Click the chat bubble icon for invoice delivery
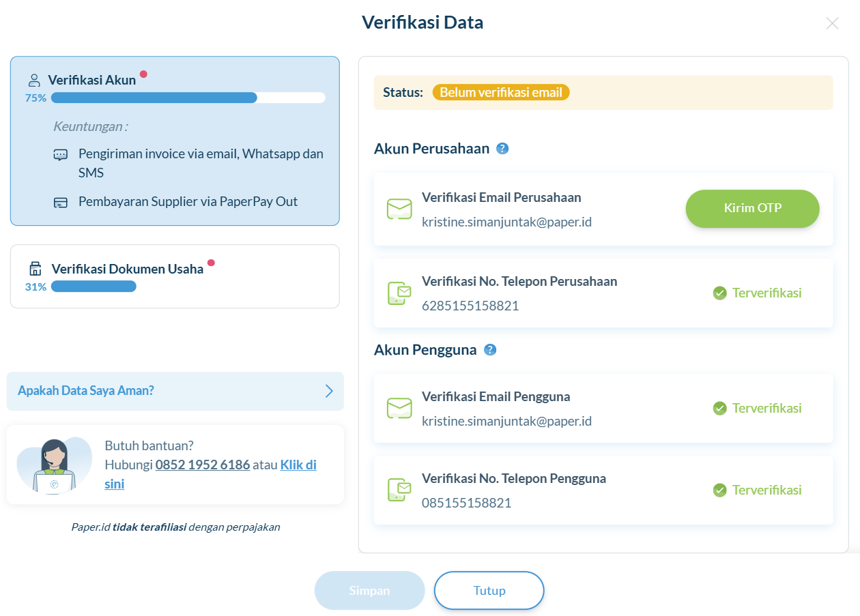 point(61,155)
